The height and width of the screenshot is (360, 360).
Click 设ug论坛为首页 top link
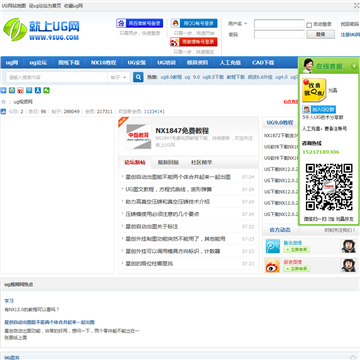45,6
